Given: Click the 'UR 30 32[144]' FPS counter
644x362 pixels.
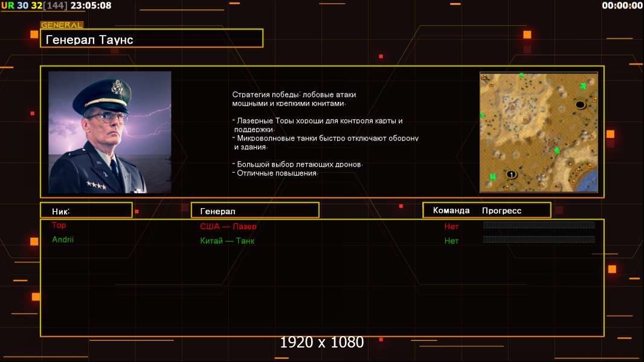Looking at the screenshot, I should click(x=34, y=5).
